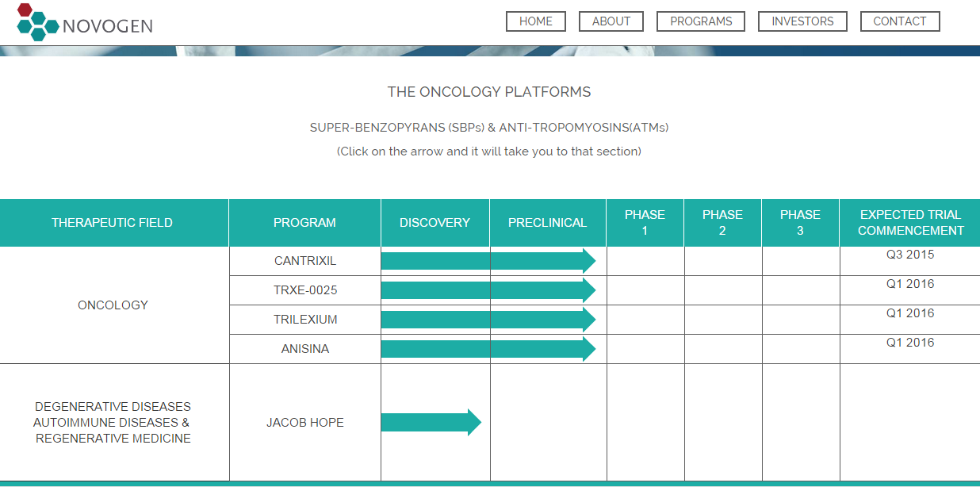
Task: Click the EXPECTED TRIAL COMMENCEMENT header
Action: 910,223
